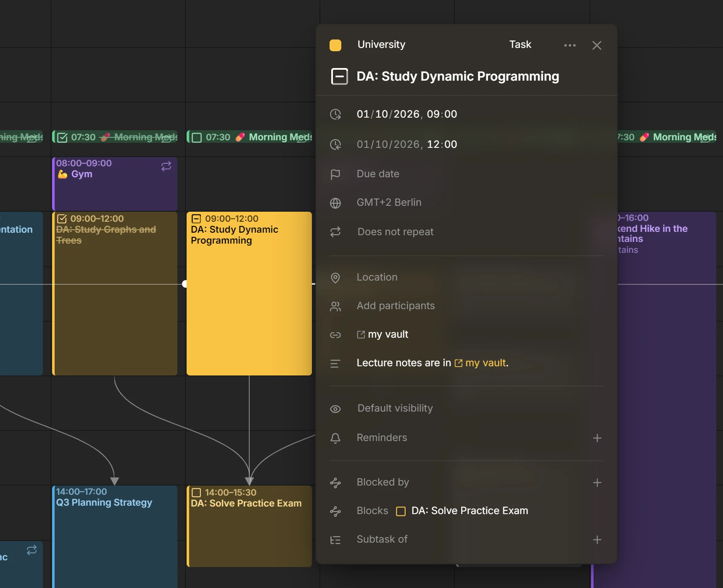This screenshot has height=588, width=723.
Task: Click the Location field
Action: [377, 277]
